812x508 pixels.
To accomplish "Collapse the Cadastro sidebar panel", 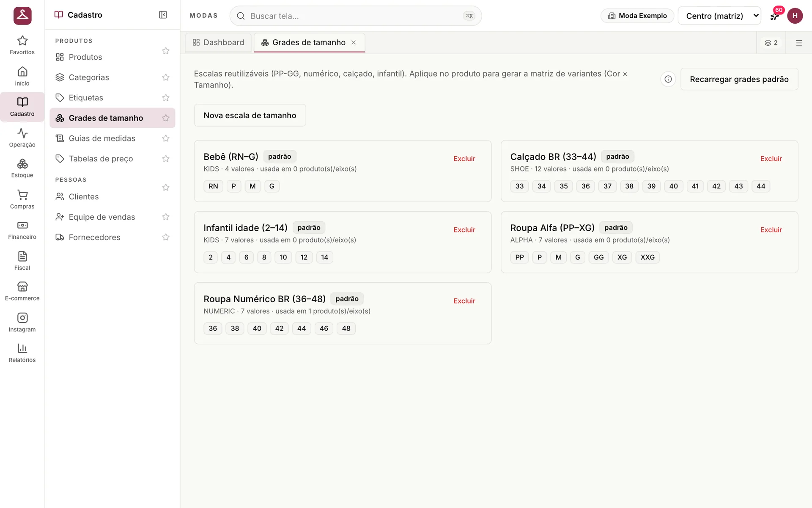I will [163, 15].
